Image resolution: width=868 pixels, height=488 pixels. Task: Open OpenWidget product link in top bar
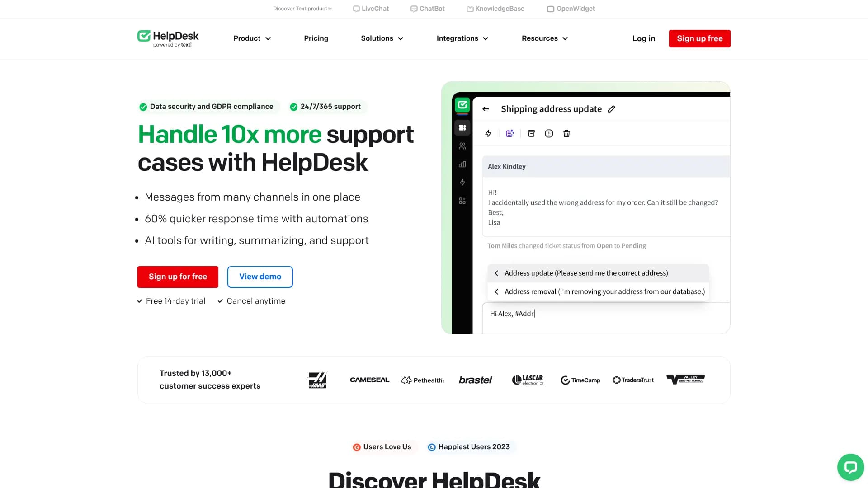click(x=571, y=9)
